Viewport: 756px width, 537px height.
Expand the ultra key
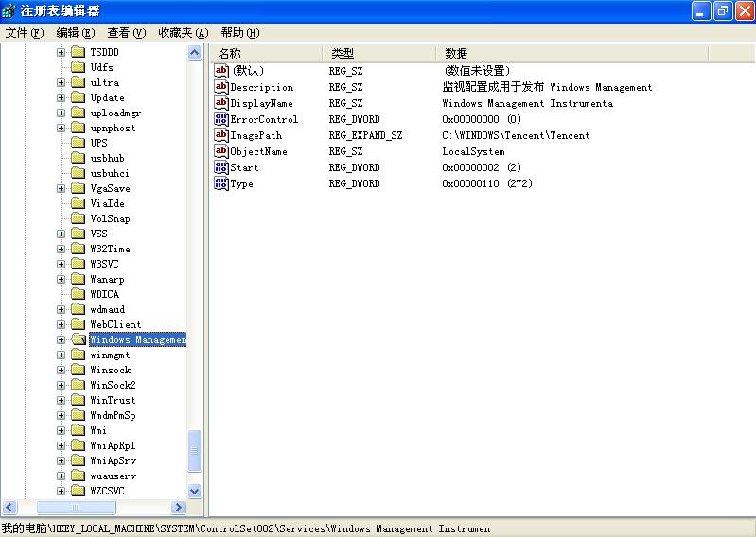coord(61,82)
